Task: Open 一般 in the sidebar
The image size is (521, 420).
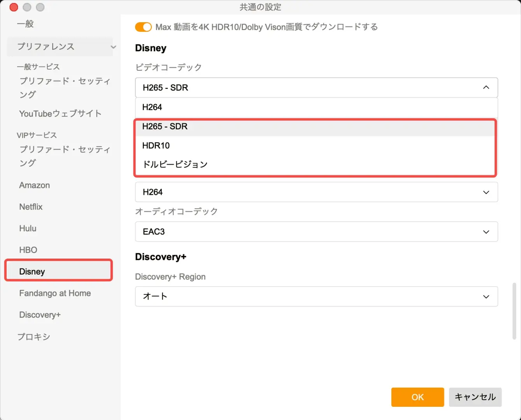Action: 25,24
